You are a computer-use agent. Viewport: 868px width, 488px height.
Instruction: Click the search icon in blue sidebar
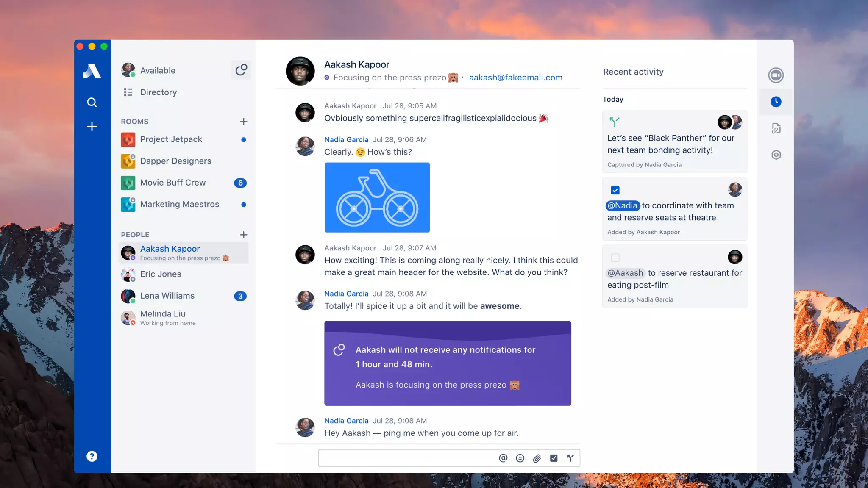(x=92, y=102)
